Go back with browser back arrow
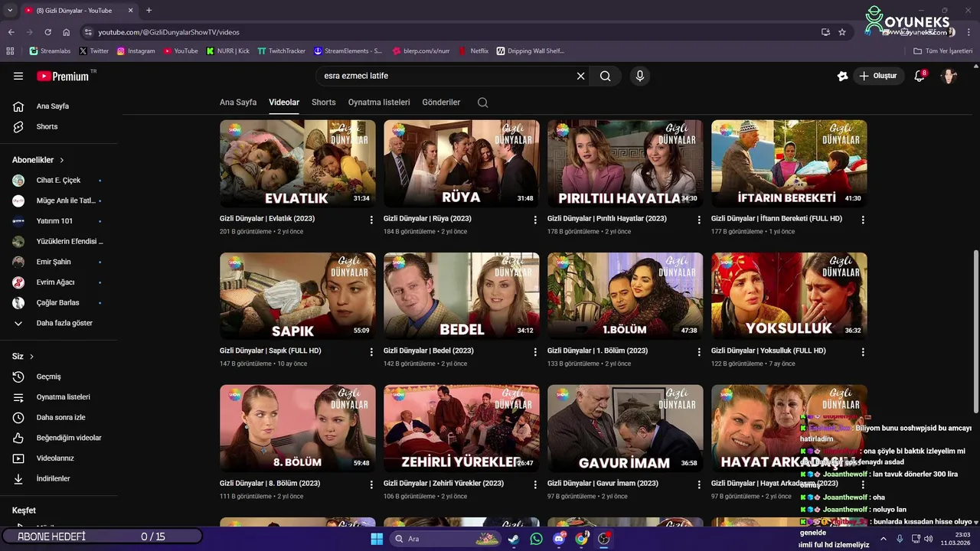This screenshot has height=551, width=980. click(11, 32)
